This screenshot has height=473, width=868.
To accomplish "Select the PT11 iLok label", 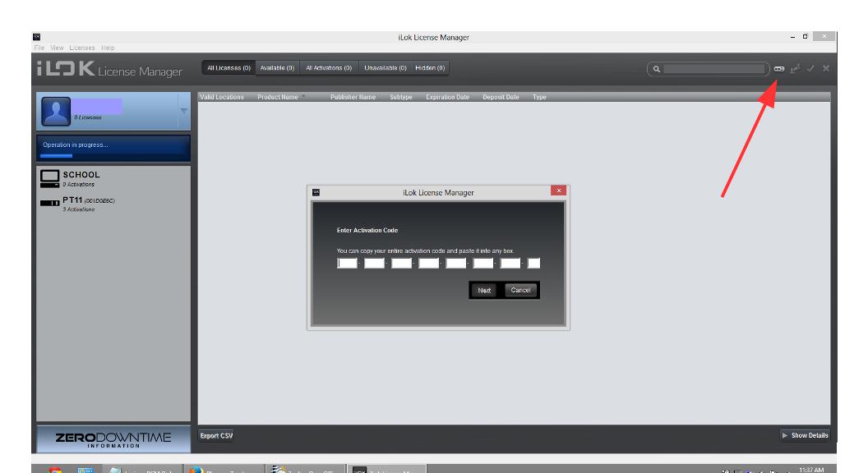I will click(72, 200).
